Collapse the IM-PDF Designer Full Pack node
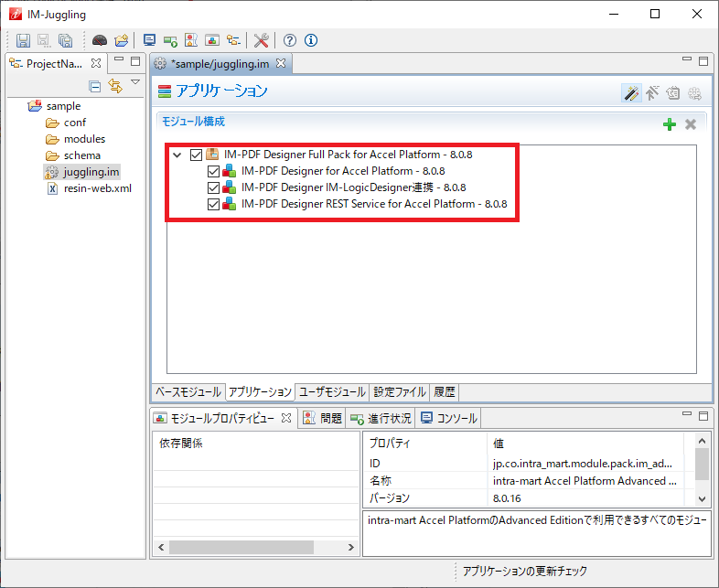 pyautogui.click(x=177, y=155)
